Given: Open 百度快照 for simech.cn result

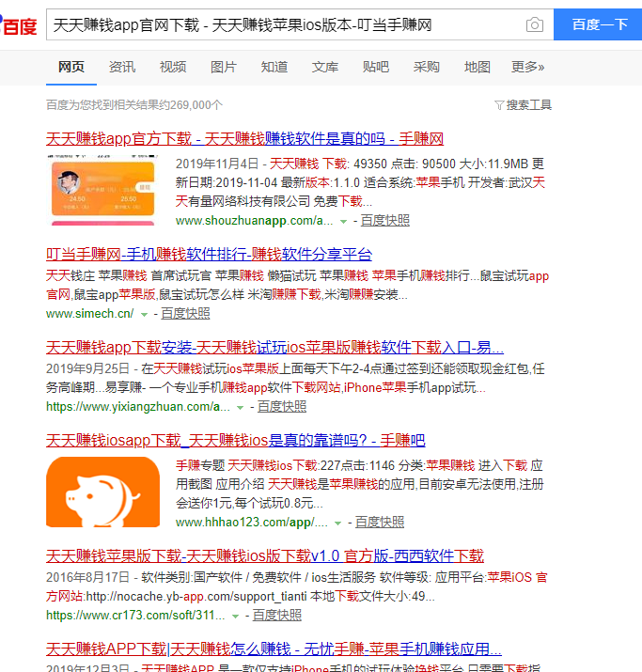Looking at the screenshot, I should point(185,313).
